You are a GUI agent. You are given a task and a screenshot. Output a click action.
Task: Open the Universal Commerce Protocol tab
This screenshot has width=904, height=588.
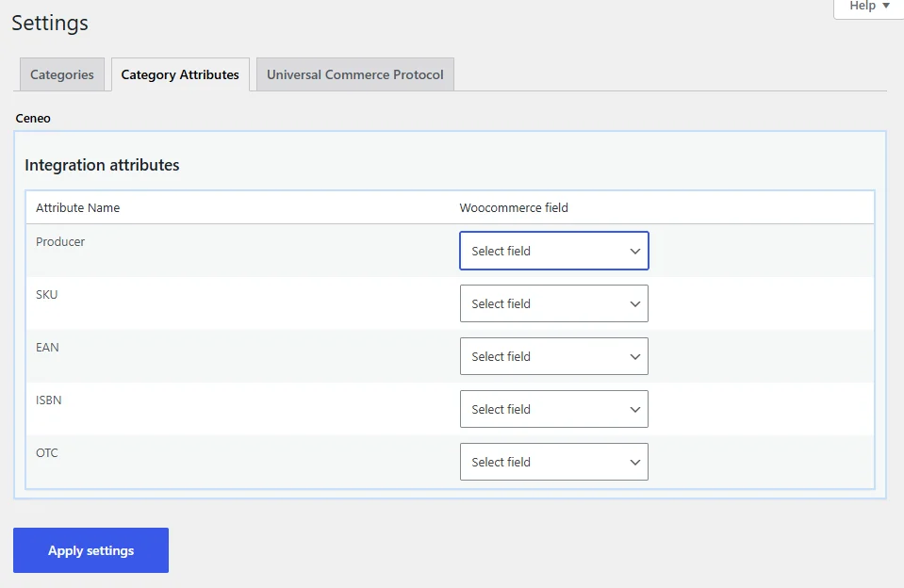(x=355, y=74)
